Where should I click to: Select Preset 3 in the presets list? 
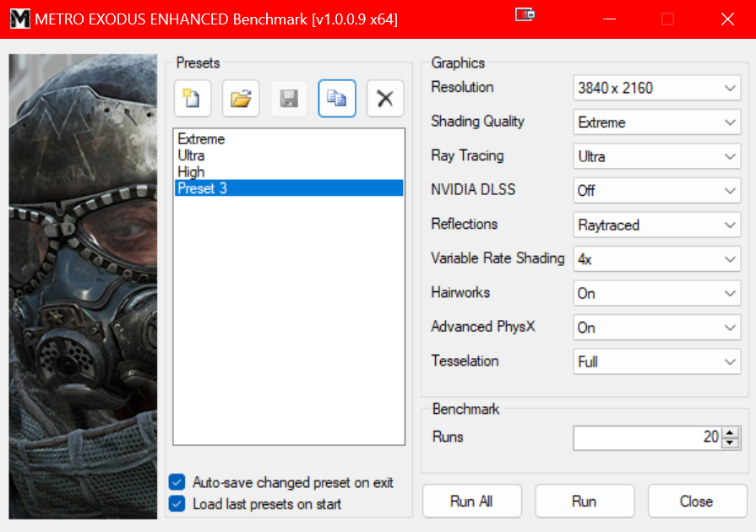[x=289, y=188]
